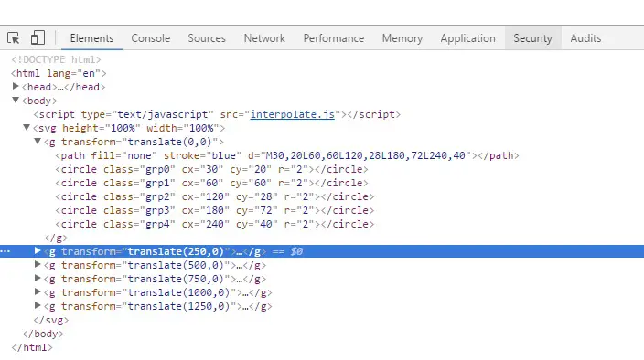
Task: Collapse the body element node
Action: pyautogui.click(x=16, y=100)
